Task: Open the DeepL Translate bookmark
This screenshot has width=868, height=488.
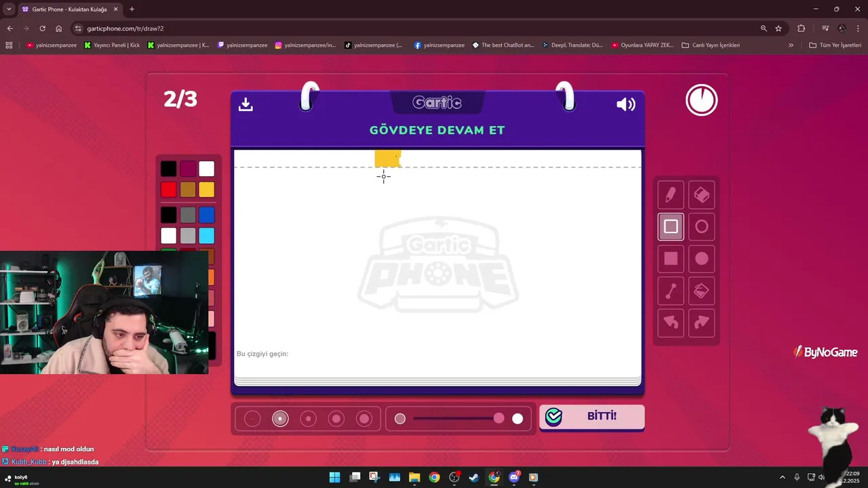Action: click(x=572, y=45)
